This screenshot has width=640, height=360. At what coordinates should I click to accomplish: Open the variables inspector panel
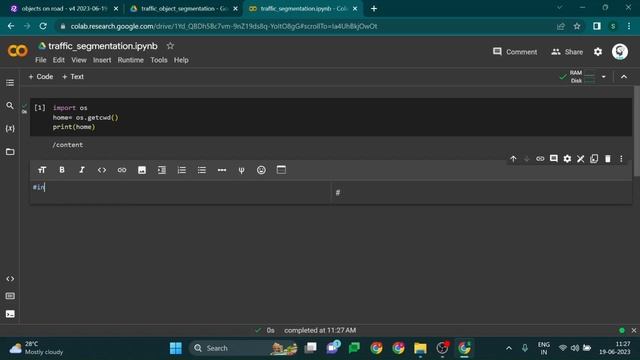coord(10,129)
